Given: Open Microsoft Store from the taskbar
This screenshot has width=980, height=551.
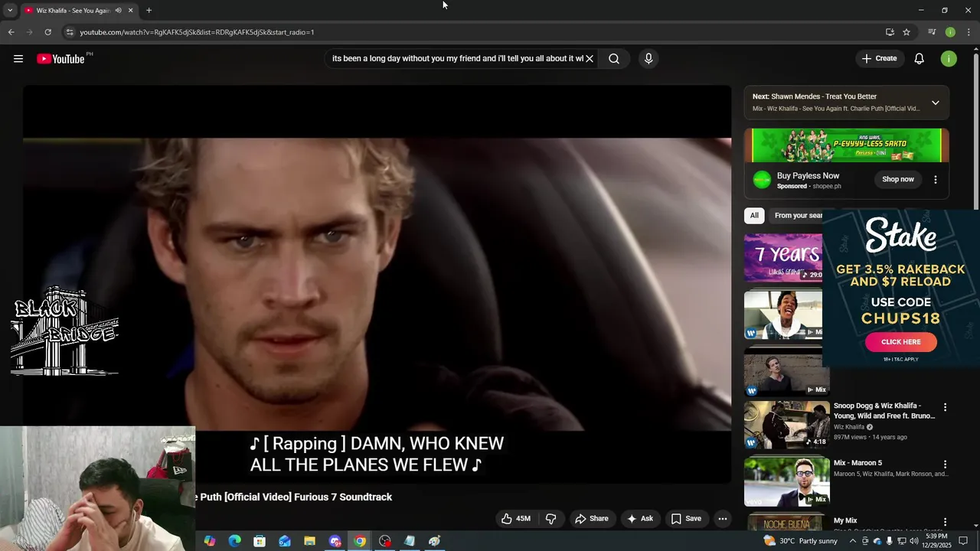Looking at the screenshot, I should tap(260, 541).
